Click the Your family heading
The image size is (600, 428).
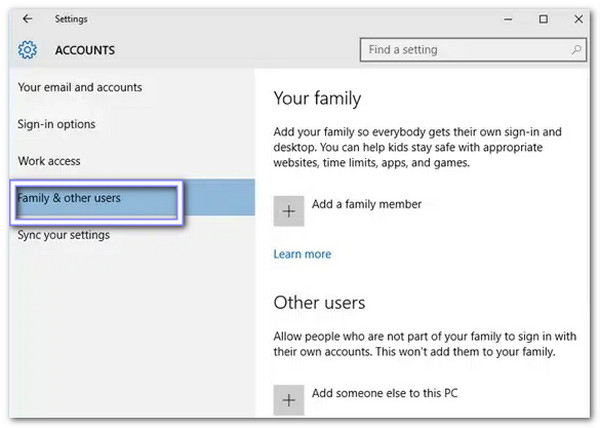[x=317, y=98]
